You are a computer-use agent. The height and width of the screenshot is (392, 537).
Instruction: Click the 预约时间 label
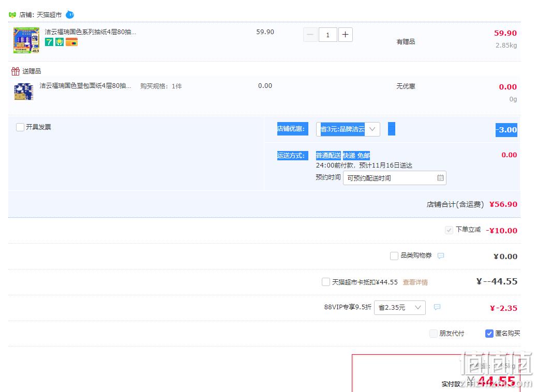328,177
